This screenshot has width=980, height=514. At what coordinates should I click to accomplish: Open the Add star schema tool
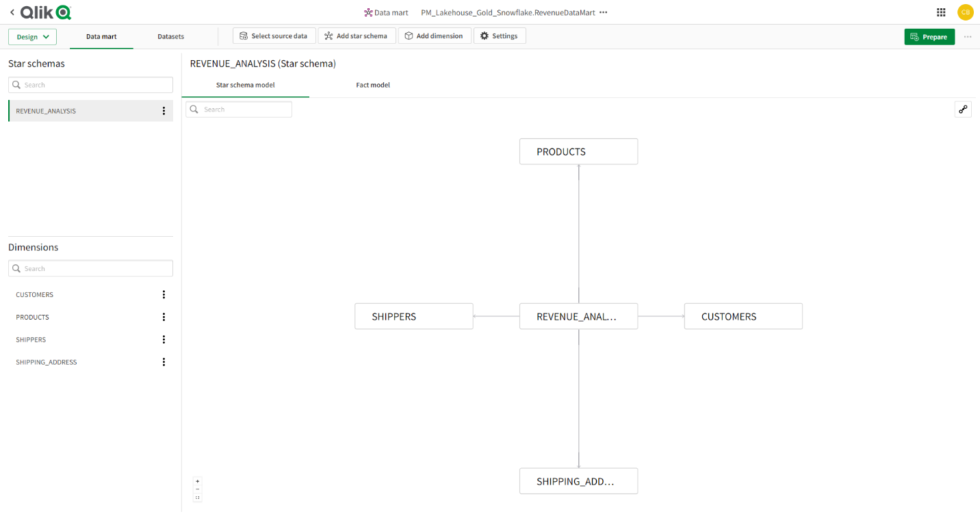(x=356, y=36)
